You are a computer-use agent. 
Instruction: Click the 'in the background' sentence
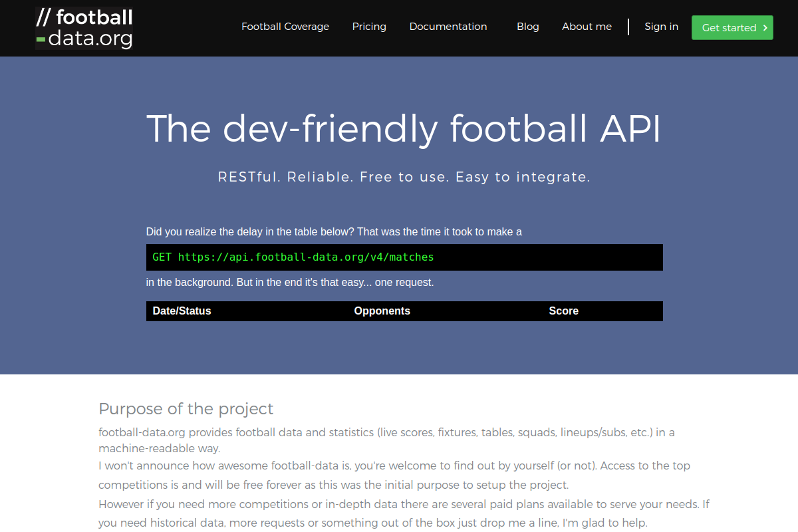click(290, 282)
